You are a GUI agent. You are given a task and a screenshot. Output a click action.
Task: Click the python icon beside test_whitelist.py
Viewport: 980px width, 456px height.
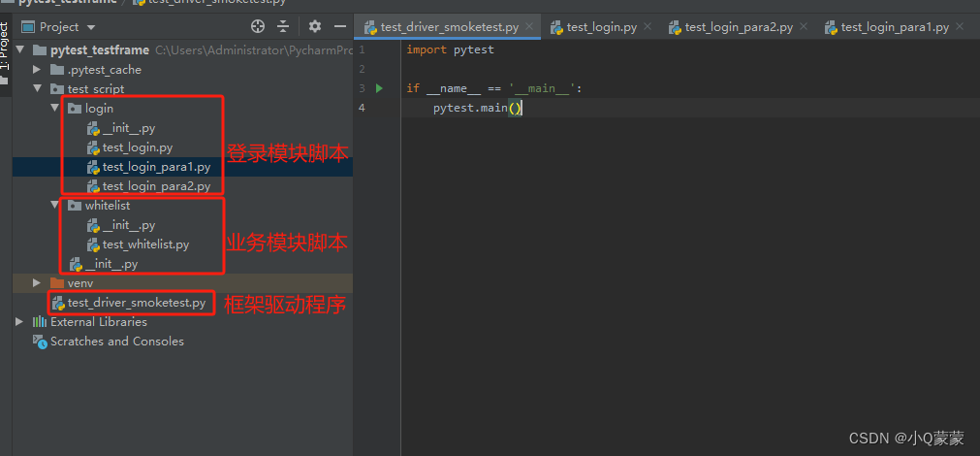click(93, 244)
